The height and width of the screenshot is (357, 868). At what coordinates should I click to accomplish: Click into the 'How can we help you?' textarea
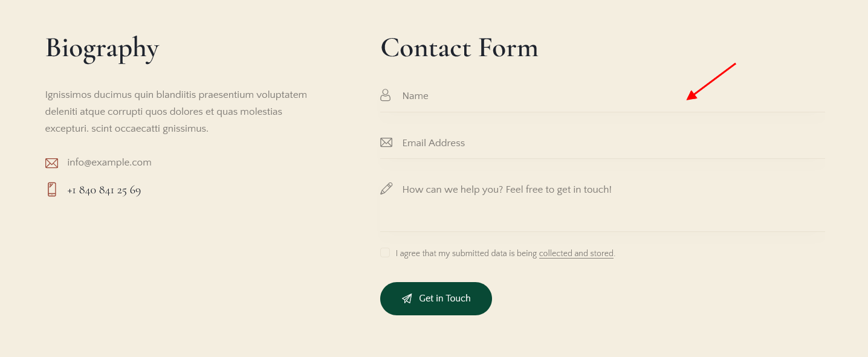click(x=602, y=203)
